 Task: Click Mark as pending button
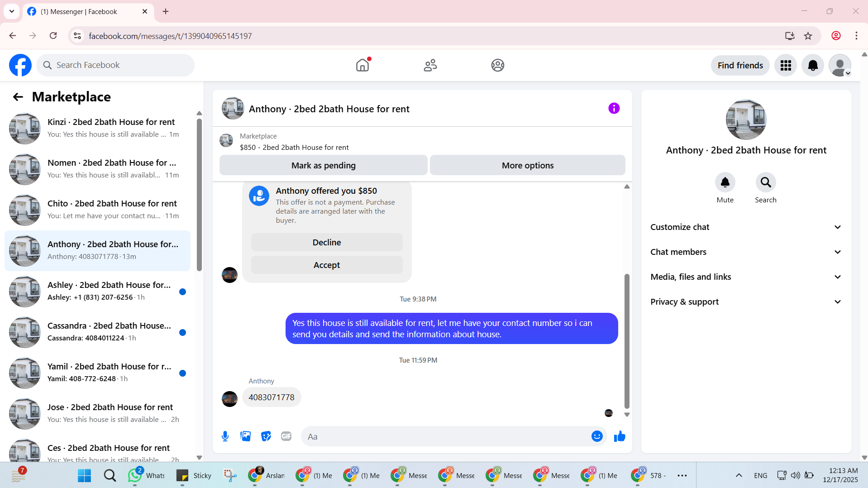click(323, 165)
